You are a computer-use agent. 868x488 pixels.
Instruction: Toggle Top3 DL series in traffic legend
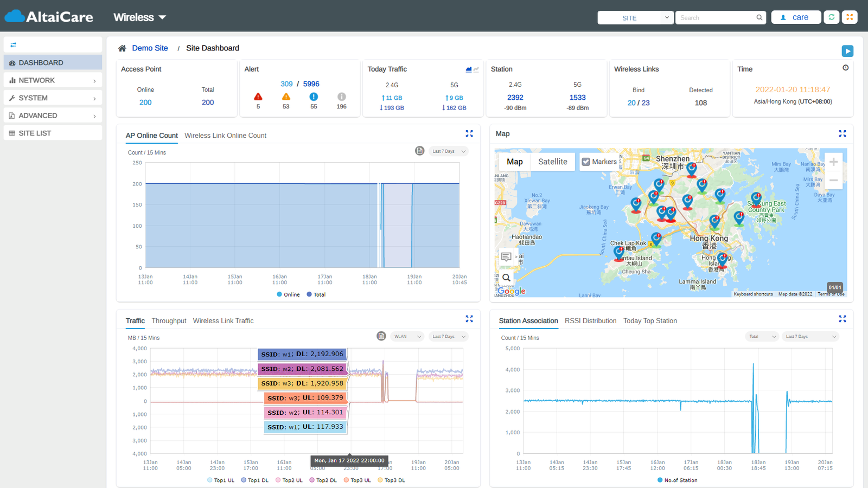click(x=391, y=480)
